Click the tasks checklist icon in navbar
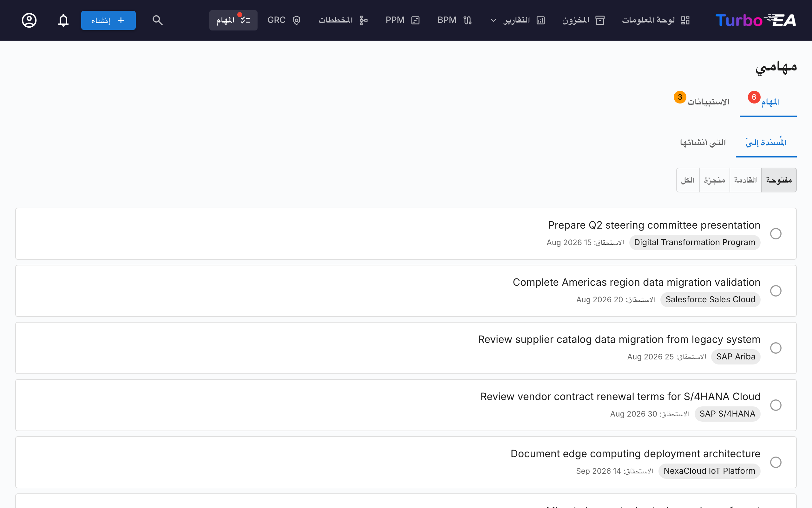The image size is (812, 508). click(x=245, y=20)
